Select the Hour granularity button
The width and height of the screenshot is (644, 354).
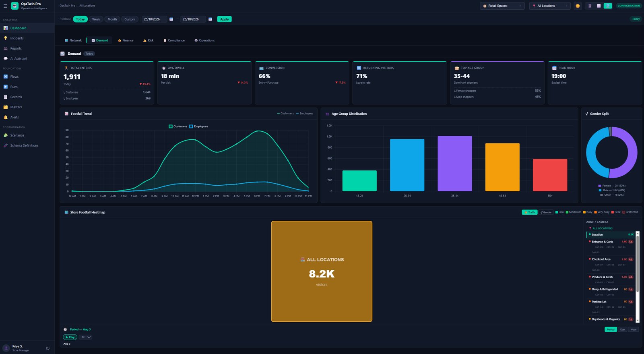[x=634, y=329]
